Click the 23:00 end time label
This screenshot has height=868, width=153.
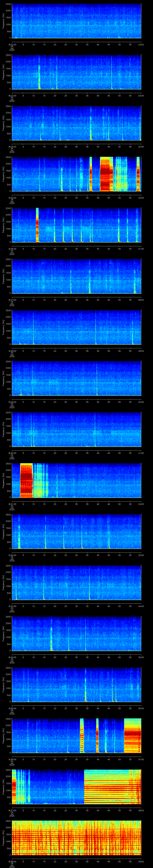pyautogui.click(x=141, y=44)
